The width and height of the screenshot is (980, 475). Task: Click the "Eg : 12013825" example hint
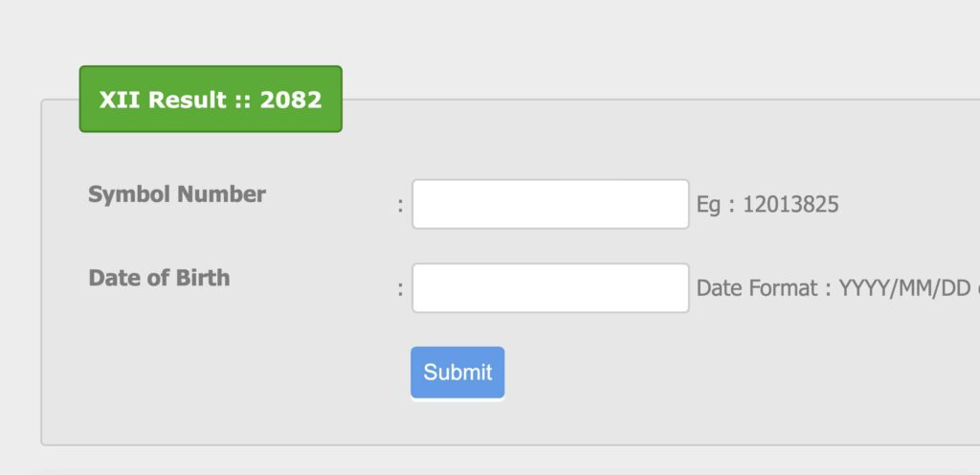768,204
